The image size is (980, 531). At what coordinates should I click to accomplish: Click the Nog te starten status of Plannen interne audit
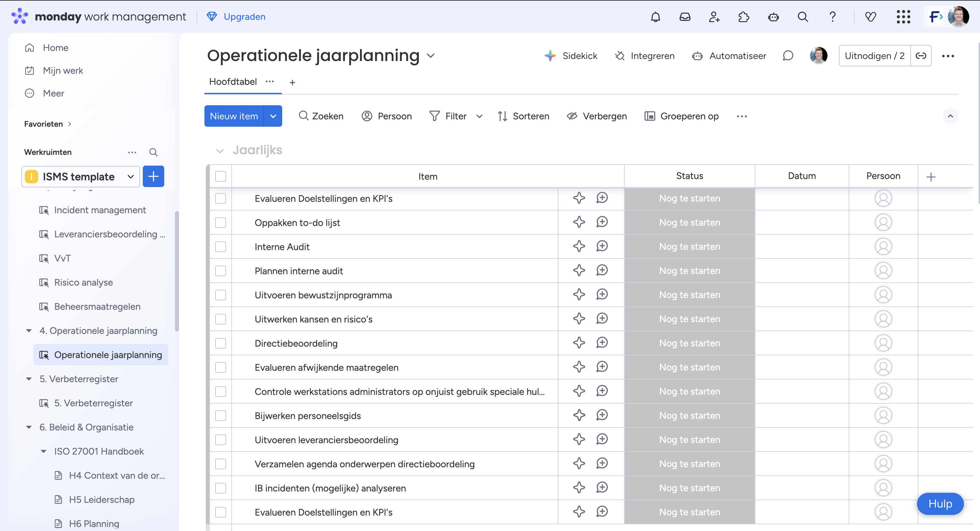689,271
